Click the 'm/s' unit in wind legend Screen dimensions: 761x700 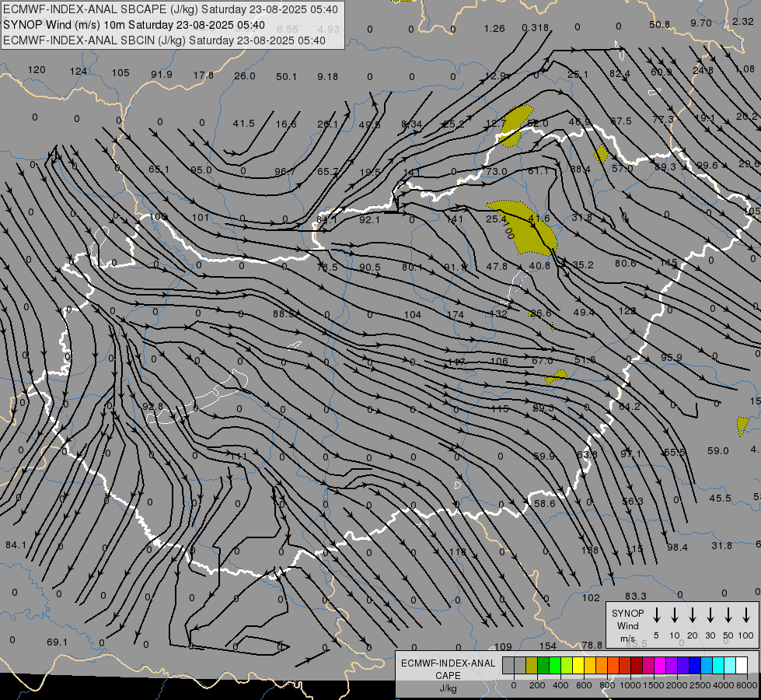point(627,639)
